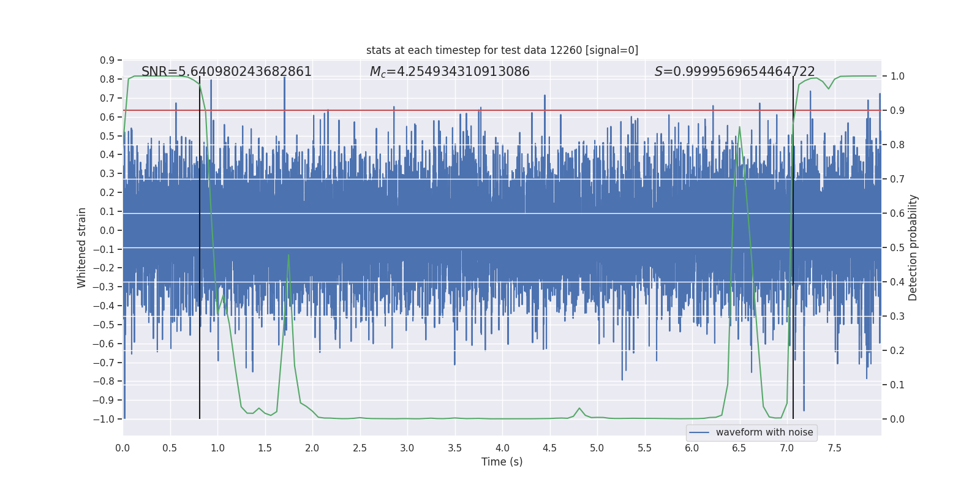The width and height of the screenshot is (980, 490).
Task: Click the 0.0 tick on the Detection probability axis
Action: (x=897, y=420)
